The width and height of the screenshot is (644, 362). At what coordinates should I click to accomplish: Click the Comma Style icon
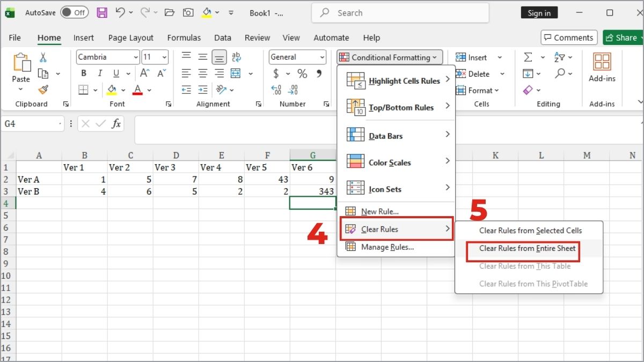[x=319, y=73]
